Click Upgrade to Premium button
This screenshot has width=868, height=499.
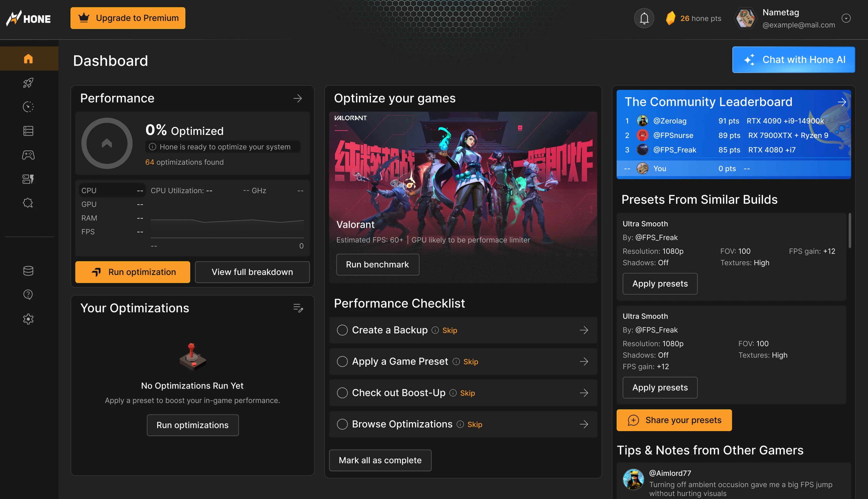coord(128,18)
